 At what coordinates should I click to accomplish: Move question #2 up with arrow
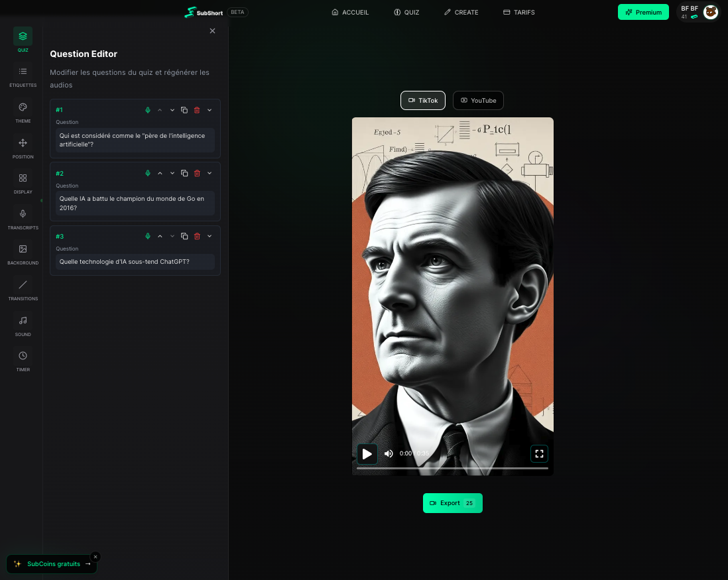point(160,174)
